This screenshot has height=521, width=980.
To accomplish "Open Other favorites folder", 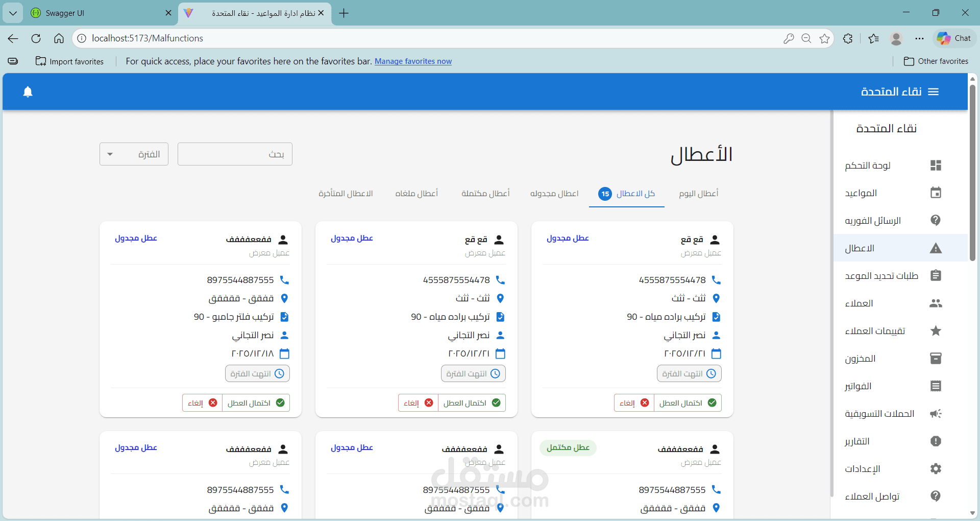I will click(x=936, y=61).
